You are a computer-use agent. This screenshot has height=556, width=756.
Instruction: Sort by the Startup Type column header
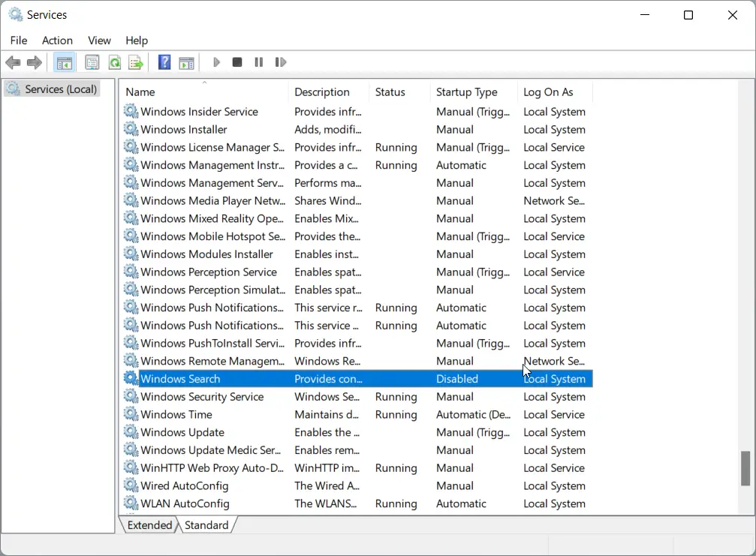point(474,92)
